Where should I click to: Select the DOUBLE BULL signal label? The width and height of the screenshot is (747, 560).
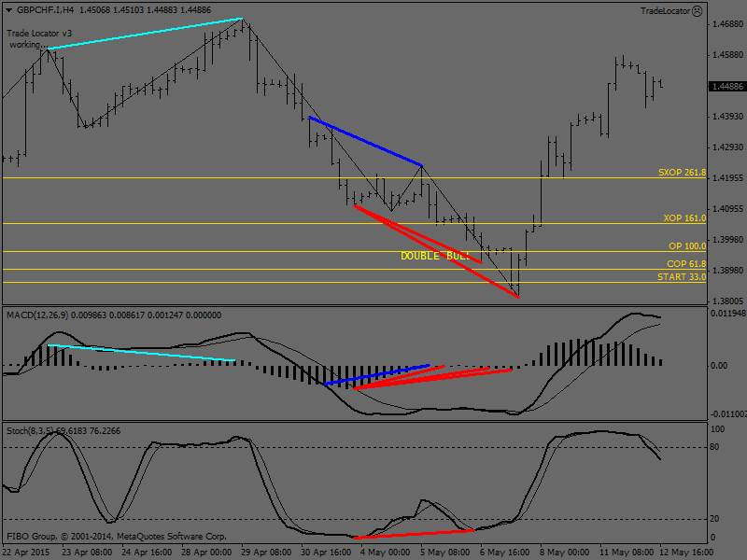click(435, 256)
